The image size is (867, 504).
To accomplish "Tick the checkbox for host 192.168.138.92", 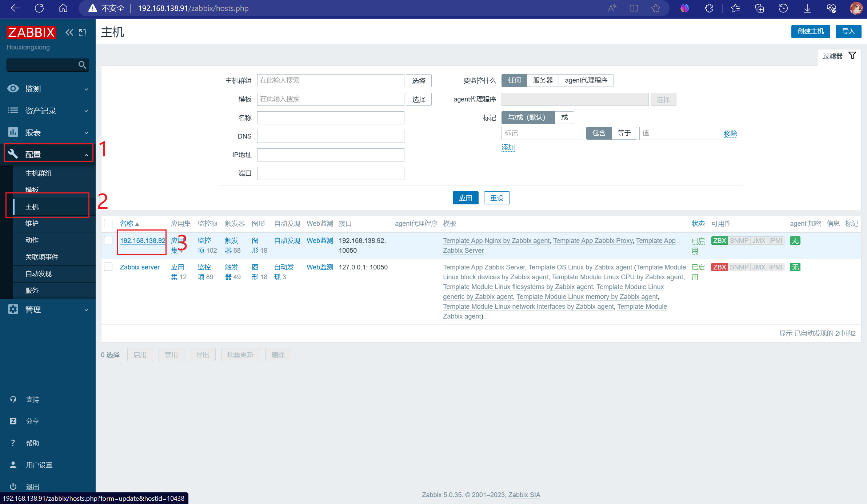I will 108,240.
